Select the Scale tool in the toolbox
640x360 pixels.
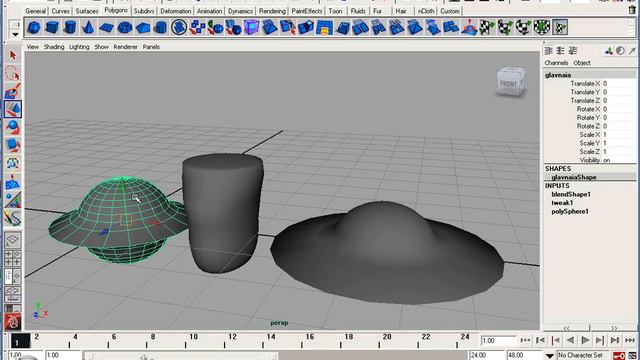(x=13, y=145)
